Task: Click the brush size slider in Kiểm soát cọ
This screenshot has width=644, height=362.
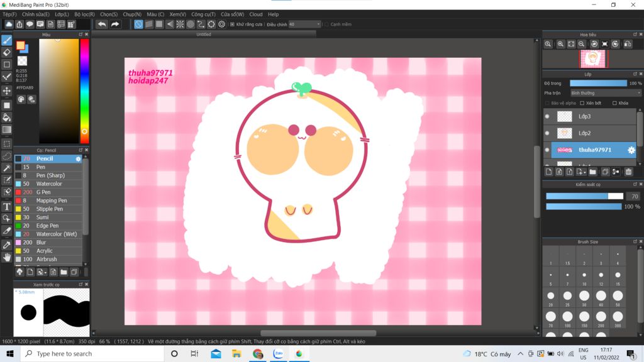Action: point(584,196)
